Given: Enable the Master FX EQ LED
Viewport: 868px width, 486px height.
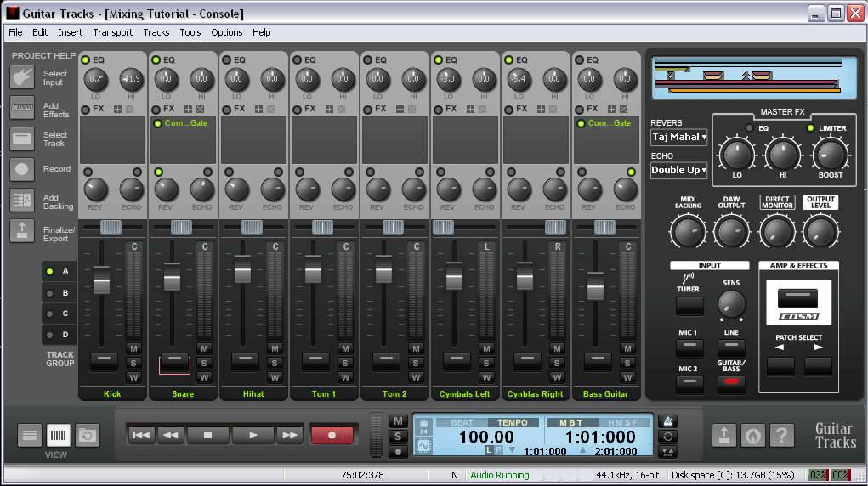Looking at the screenshot, I should [749, 128].
